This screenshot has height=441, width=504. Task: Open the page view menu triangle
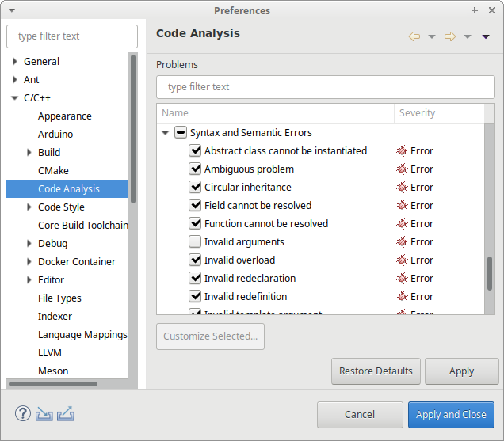point(486,36)
